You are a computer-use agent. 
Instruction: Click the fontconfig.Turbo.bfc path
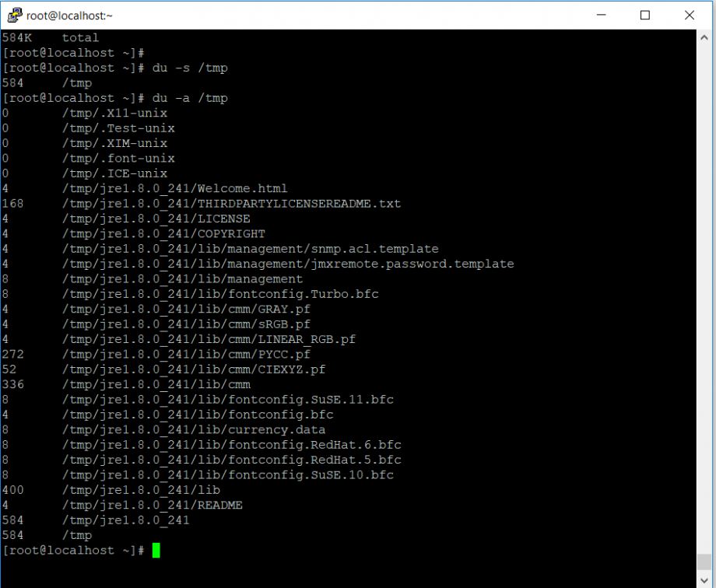220,294
